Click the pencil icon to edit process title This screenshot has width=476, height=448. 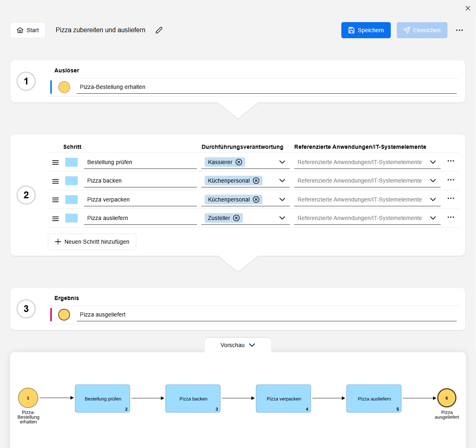159,30
